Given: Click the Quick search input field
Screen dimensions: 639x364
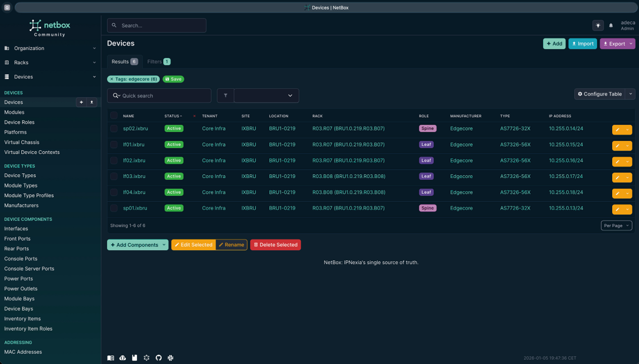Looking at the screenshot, I should (x=163, y=96).
